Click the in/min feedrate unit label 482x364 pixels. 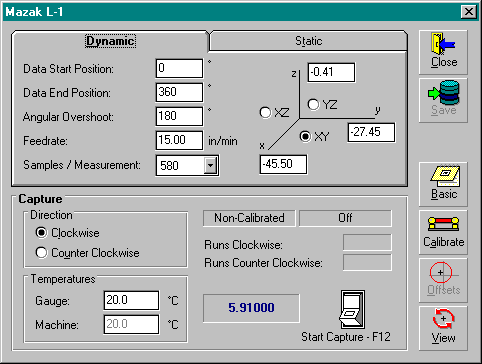pos(223,141)
